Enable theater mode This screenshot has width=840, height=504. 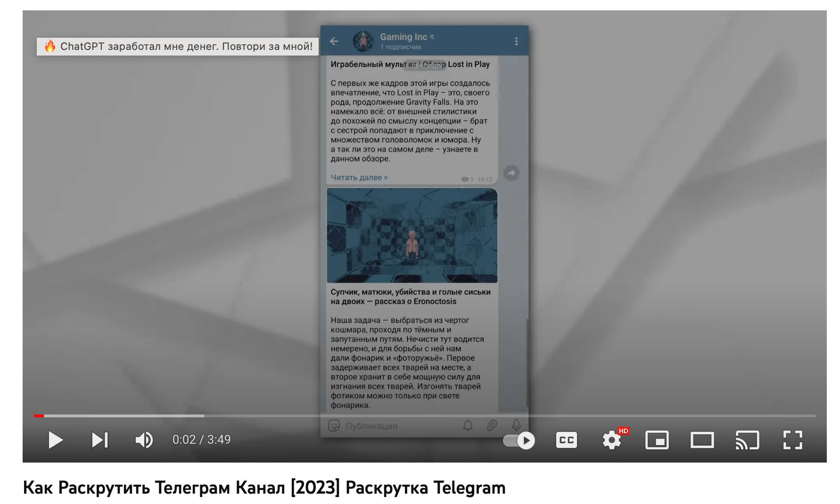pos(702,440)
